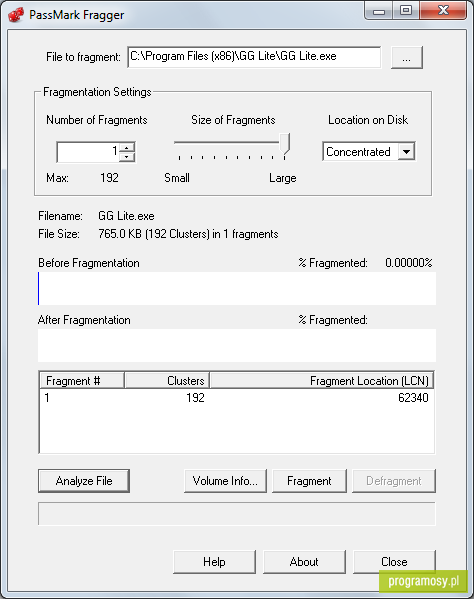Screen dimensions: 474x599
Task: Click the Size of Fragments slider thumb
Action: click(x=285, y=144)
